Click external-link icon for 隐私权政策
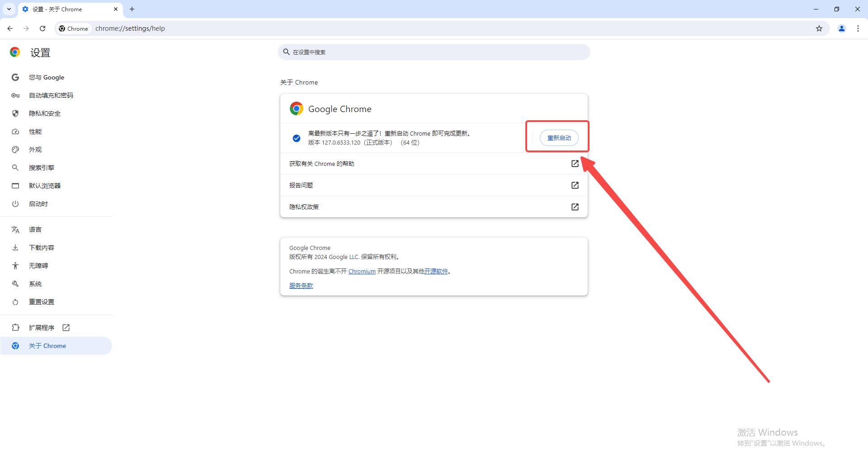The image size is (868, 470). click(575, 207)
